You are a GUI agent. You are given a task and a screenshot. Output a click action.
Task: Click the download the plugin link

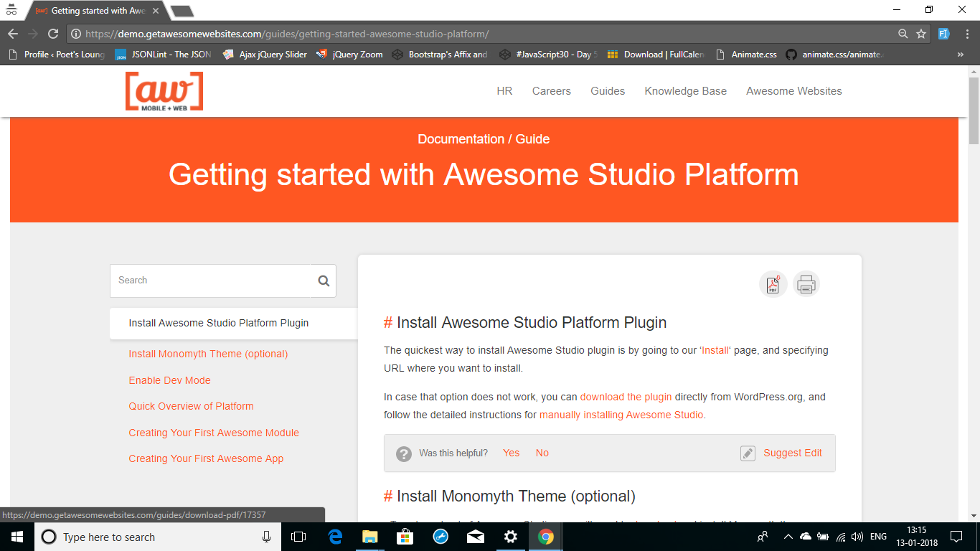[x=626, y=397]
